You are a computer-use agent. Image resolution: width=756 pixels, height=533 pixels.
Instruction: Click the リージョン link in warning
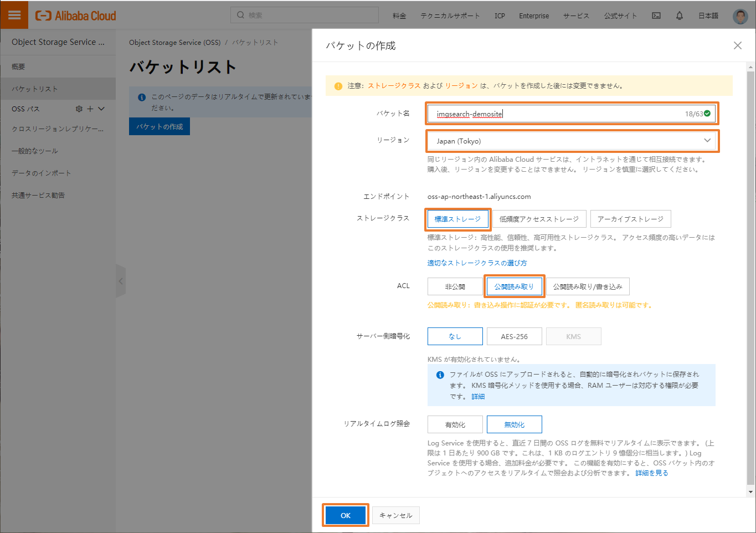coord(461,86)
